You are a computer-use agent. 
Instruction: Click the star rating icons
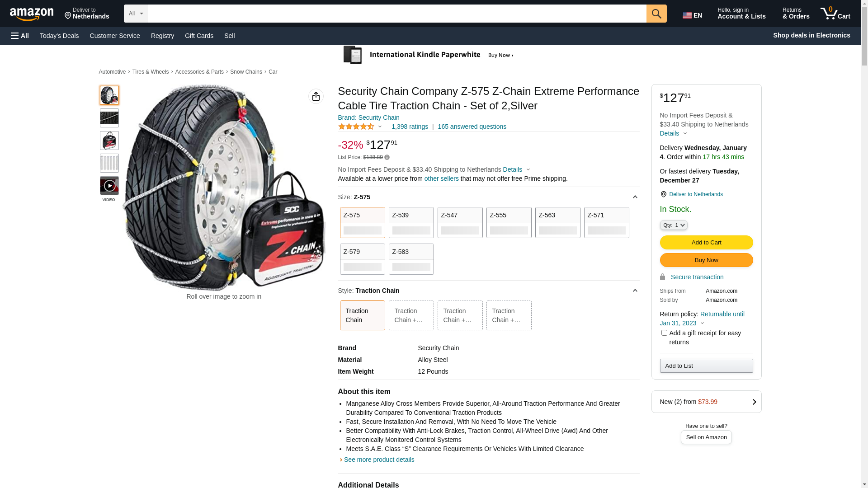click(x=356, y=127)
